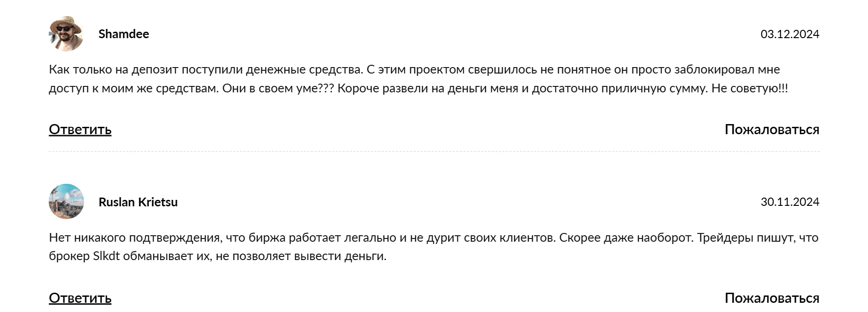Click the 03.12.2024 date stamp
This screenshot has width=868, height=312.
point(790,34)
